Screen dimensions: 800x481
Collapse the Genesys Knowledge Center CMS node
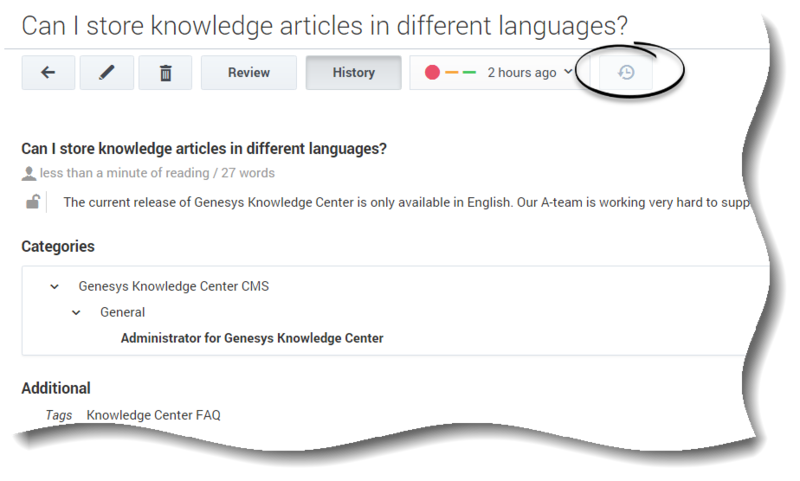coord(55,287)
